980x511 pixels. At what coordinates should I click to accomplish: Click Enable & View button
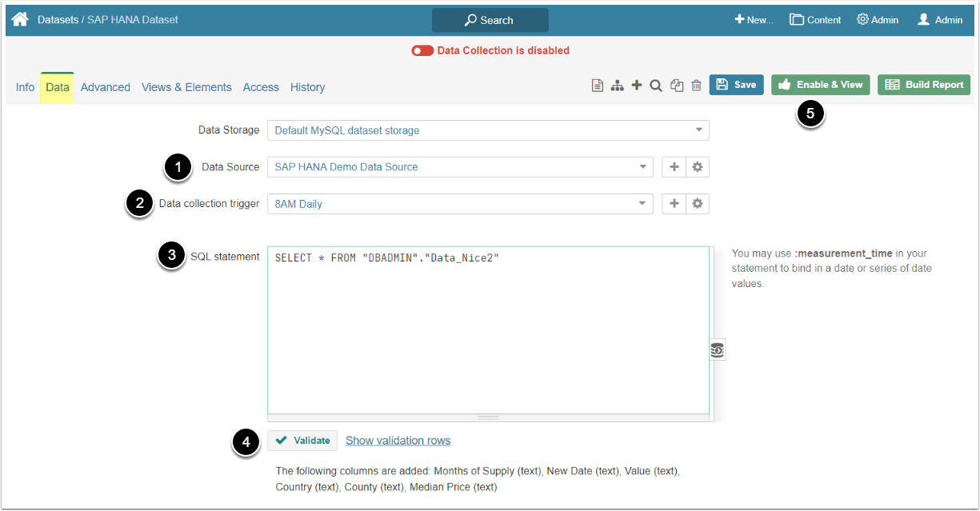coord(821,85)
